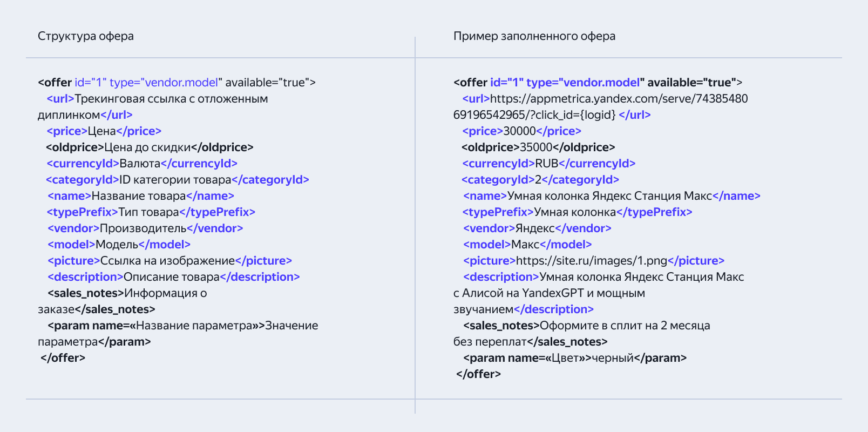
Task: Click the "Цена до скидки" placeholder text
Action: click(x=147, y=147)
